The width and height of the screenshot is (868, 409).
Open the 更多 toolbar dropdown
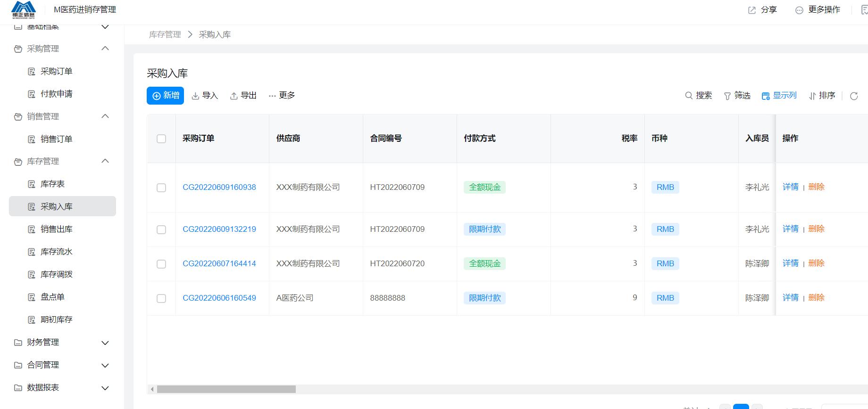282,96
